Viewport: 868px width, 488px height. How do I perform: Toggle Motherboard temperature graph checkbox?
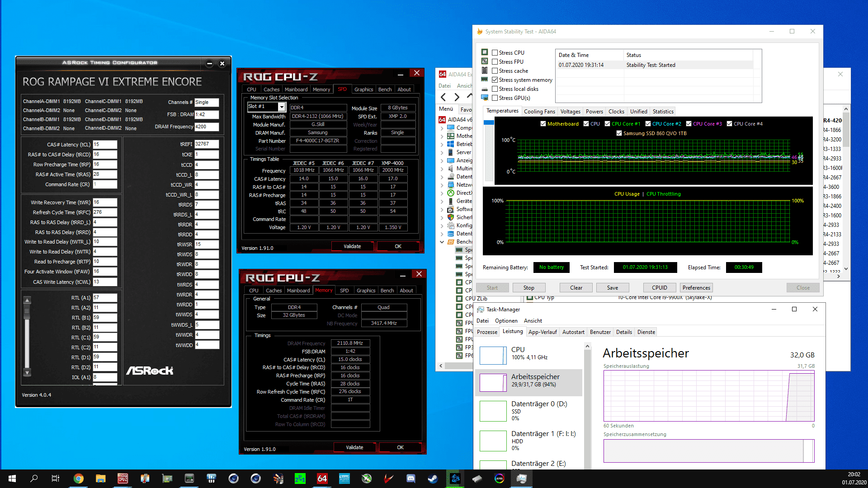click(x=543, y=124)
